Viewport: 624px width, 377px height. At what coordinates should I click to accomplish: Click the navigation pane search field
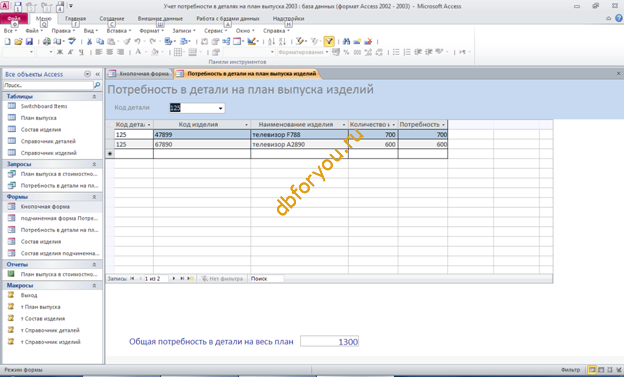(48, 85)
